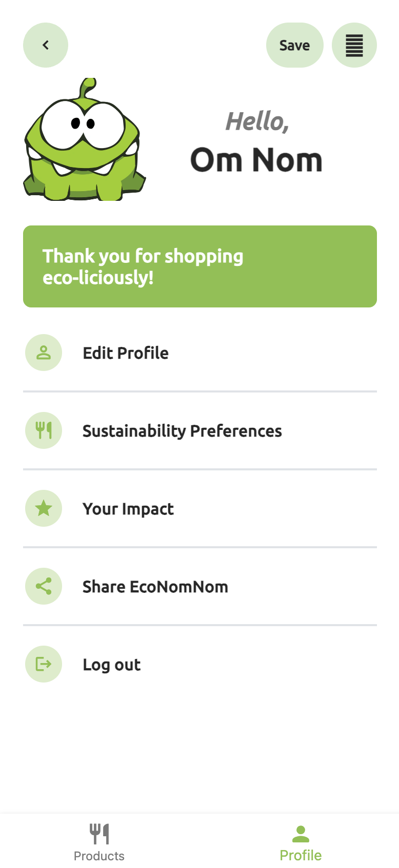399x868 pixels.
Task: Click the share icon beside Share EcoNomNom
Action: [x=44, y=586]
